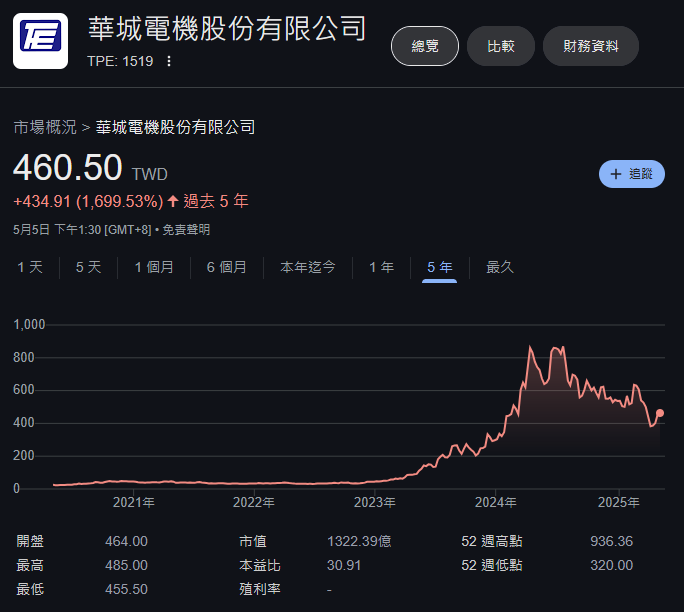Click the 市值 value 1322.39億

(359, 541)
